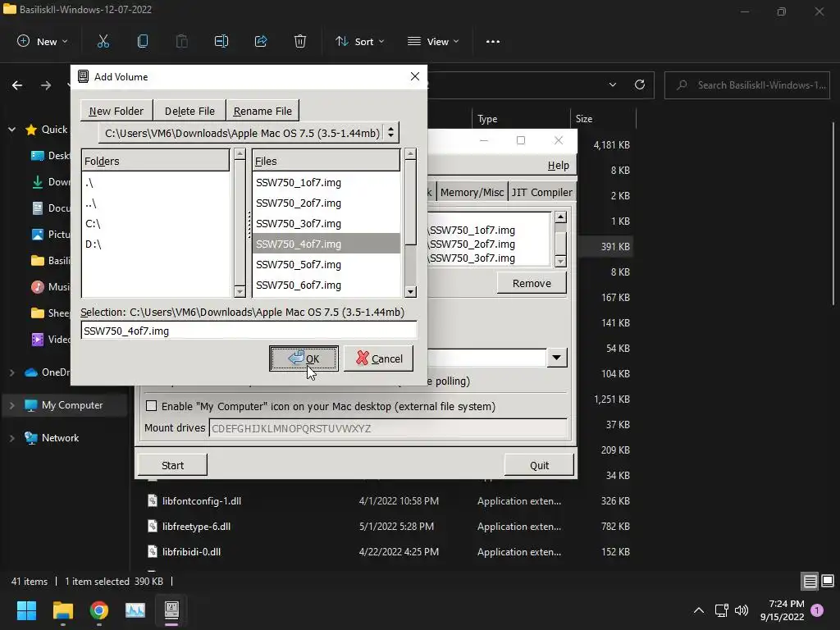Select SSW750_5of7.img in the Files list
This screenshot has width=840, height=630.
[x=326, y=265]
